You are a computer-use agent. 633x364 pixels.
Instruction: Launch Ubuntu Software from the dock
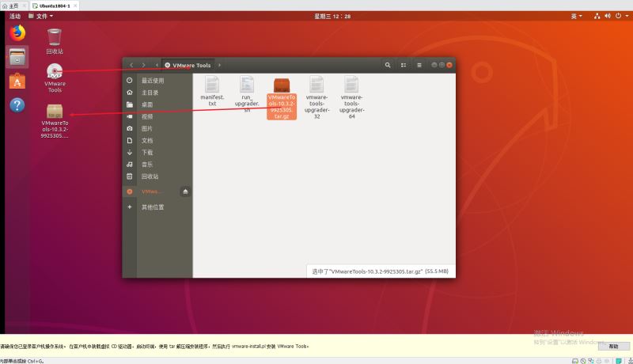(17, 81)
